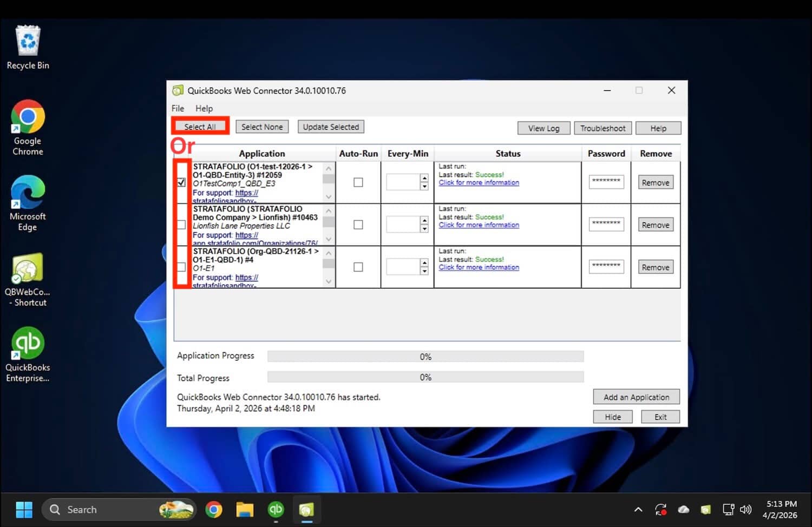Click the QuickBooks icon in the taskbar

[x=276, y=510]
